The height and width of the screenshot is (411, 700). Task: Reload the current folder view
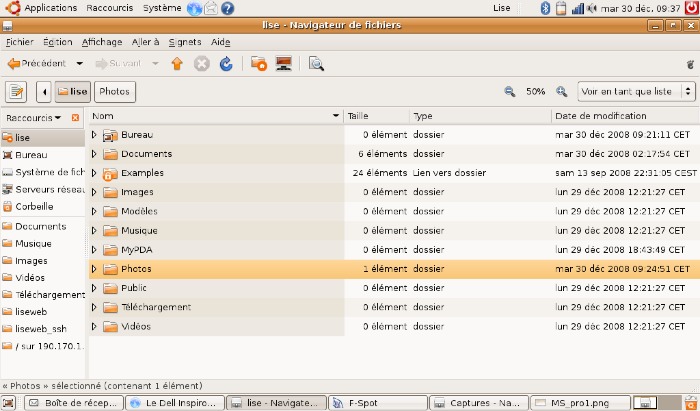coord(226,64)
